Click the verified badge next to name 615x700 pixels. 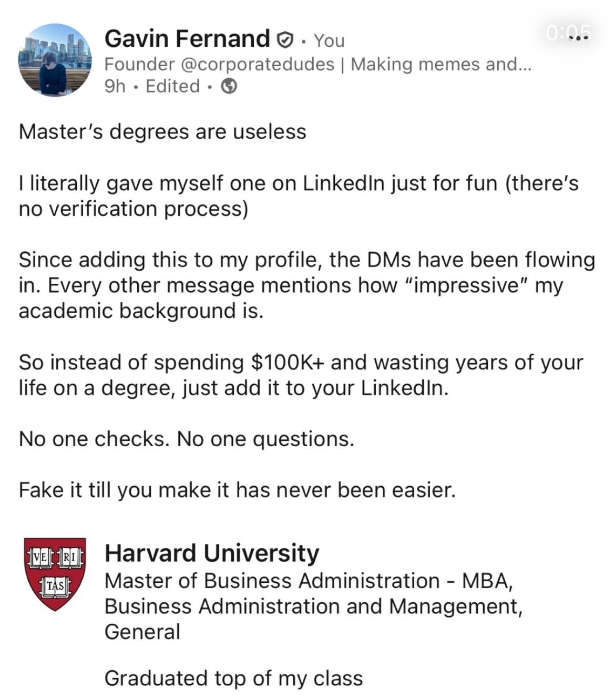coord(284,39)
